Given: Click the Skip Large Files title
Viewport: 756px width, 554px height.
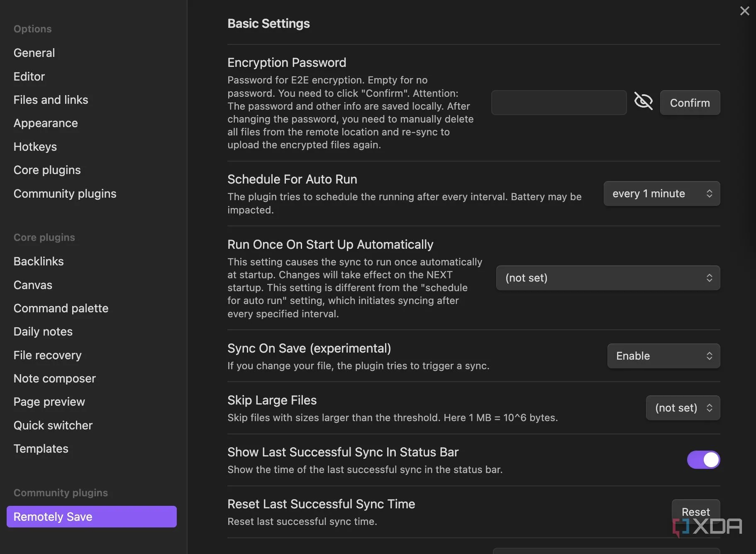Looking at the screenshot, I should tap(272, 400).
